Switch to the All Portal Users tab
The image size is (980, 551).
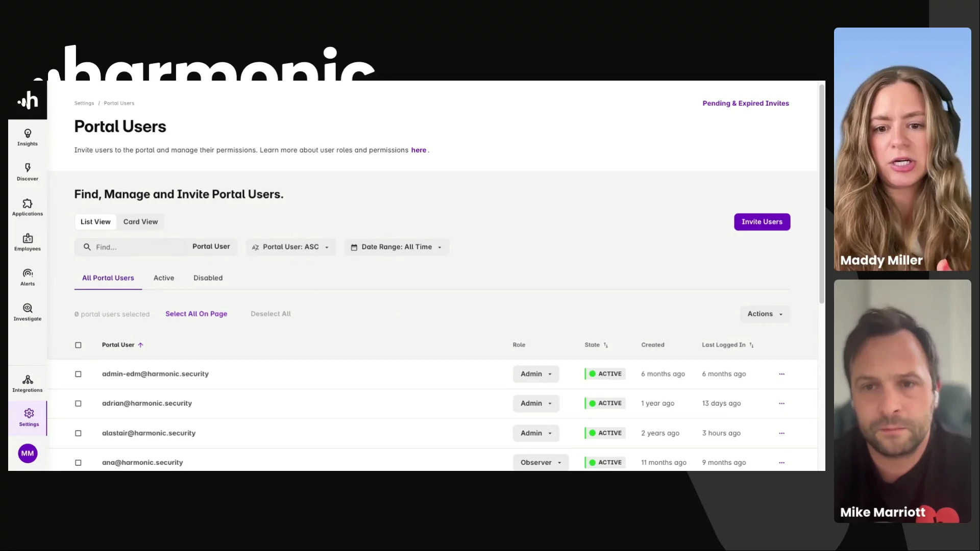pyautogui.click(x=108, y=278)
